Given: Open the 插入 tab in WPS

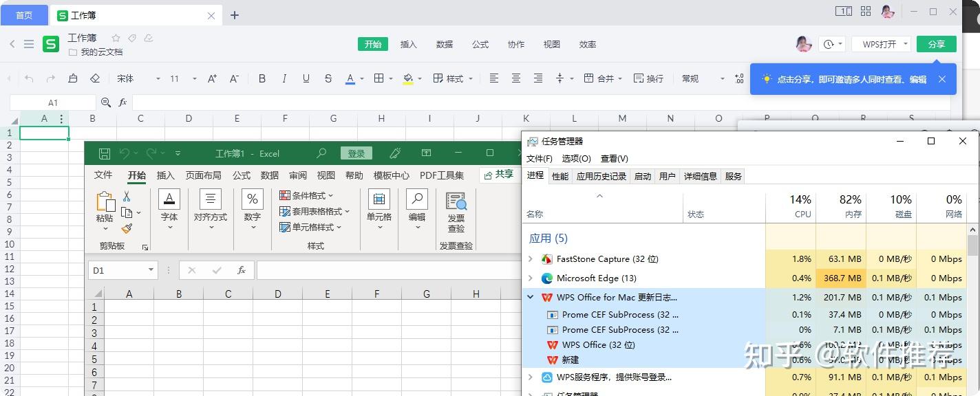Looking at the screenshot, I should click(x=409, y=44).
